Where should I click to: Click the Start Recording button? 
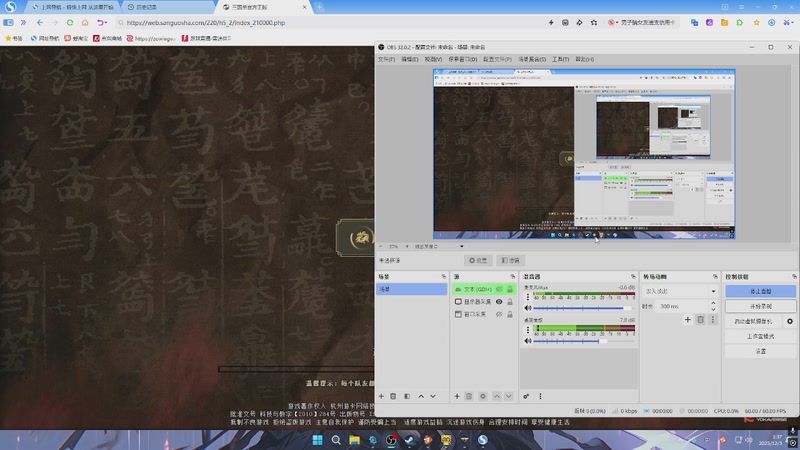tap(760, 306)
